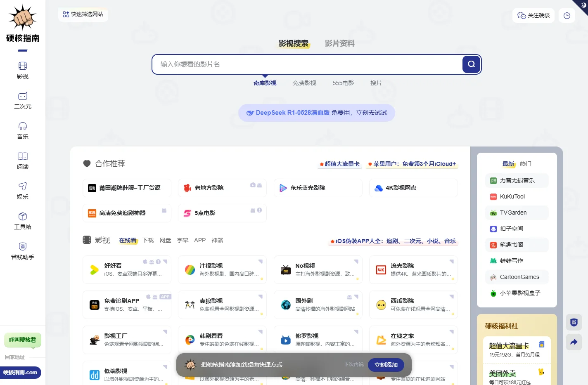Open the 工具箱 sidebar category

[23, 221]
